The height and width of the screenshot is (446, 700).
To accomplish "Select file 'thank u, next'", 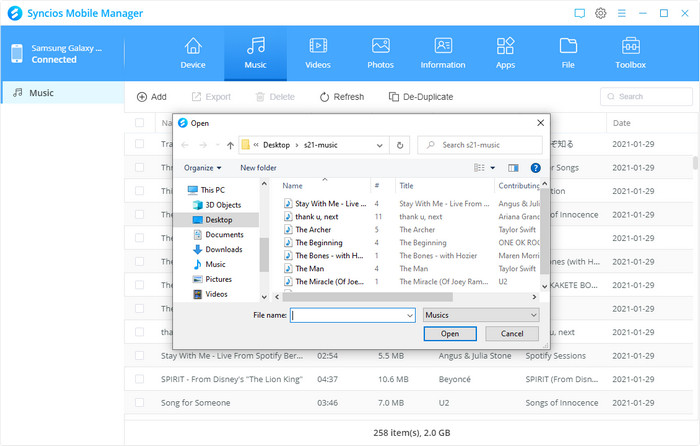I will (317, 217).
